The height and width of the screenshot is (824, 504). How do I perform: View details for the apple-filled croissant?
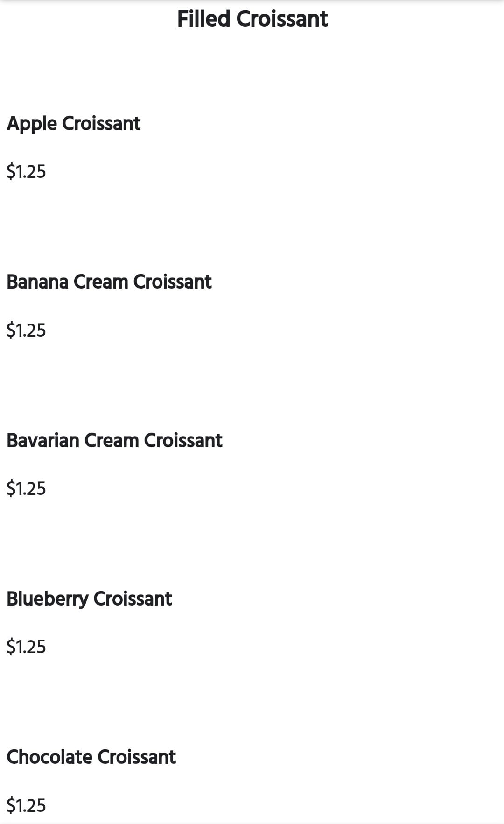coord(73,124)
